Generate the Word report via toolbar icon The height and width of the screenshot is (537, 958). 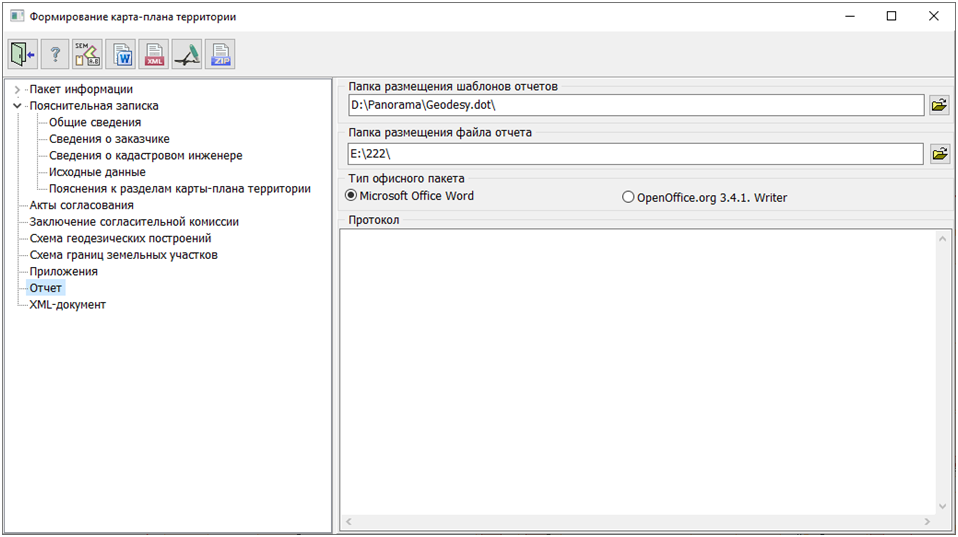pyautogui.click(x=121, y=55)
